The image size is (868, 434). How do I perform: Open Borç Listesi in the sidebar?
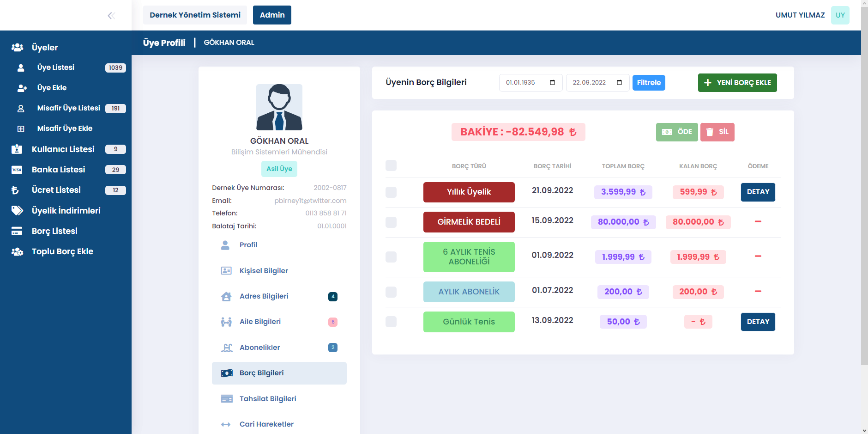54,231
